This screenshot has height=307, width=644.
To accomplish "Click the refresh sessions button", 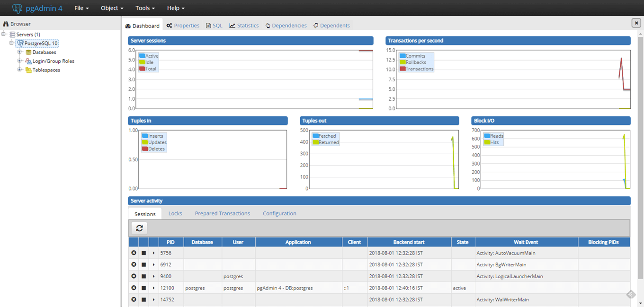I will pyautogui.click(x=139, y=228).
